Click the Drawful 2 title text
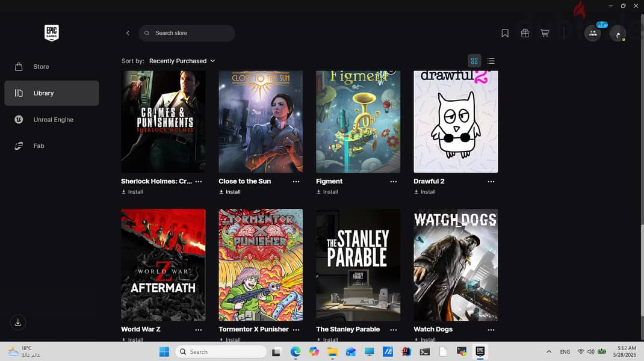This screenshot has width=644, height=361. (429, 181)
